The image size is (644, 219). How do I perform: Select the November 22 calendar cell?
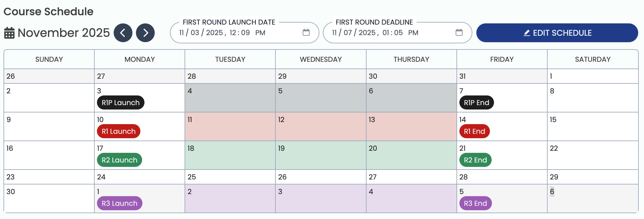click(592, 155)
